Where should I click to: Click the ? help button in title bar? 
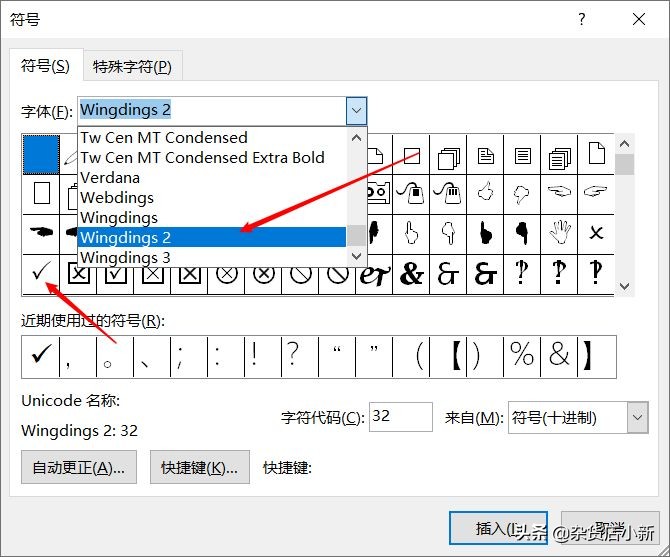click(x=582, y=19)
